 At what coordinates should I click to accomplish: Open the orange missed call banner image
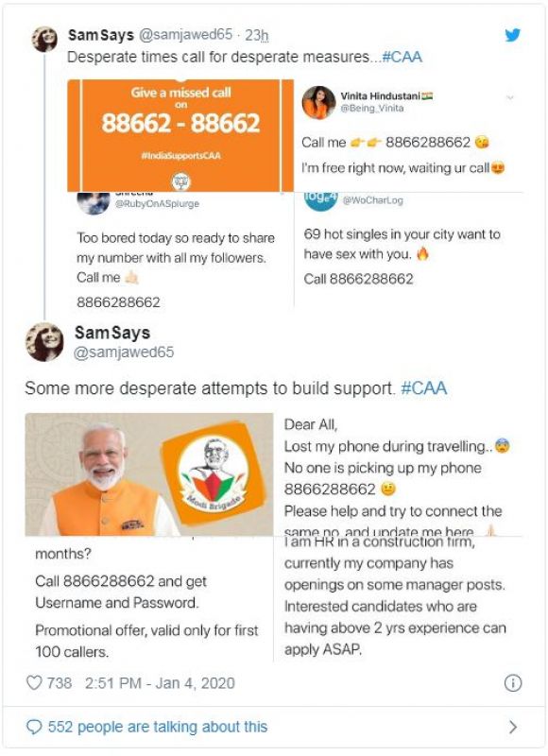pos(180,135)
